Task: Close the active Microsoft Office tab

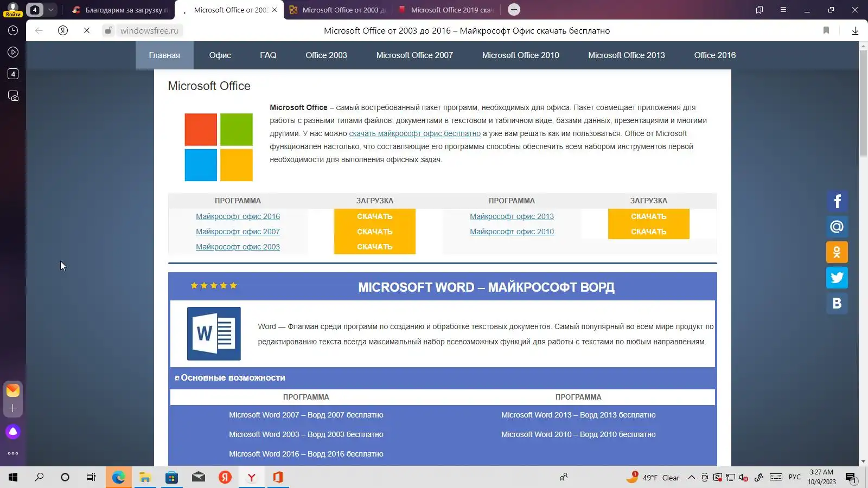Action: point(275,10)
